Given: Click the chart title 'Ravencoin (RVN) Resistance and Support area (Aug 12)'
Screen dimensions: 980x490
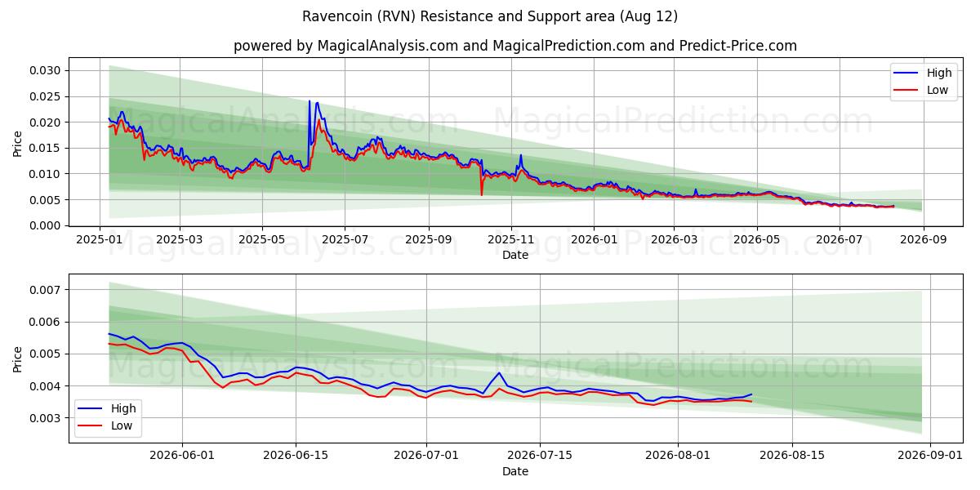Looking at the screenshot, I should click(490, 16).
